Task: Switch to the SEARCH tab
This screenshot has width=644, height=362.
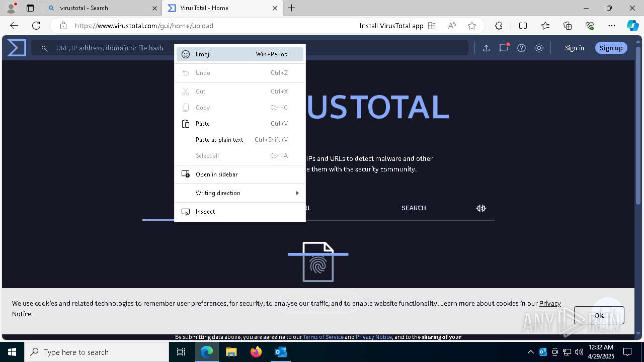Action: [x=414, y=208]
